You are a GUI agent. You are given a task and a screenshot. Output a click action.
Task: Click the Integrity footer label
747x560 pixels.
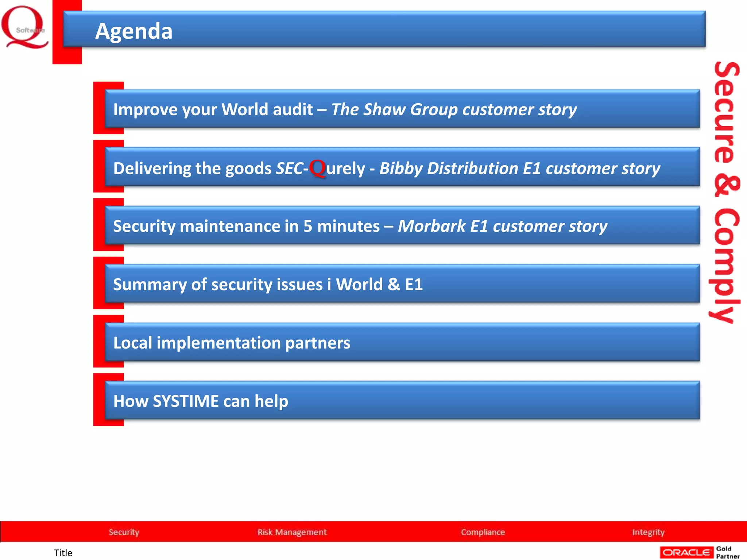pos(648,532)
